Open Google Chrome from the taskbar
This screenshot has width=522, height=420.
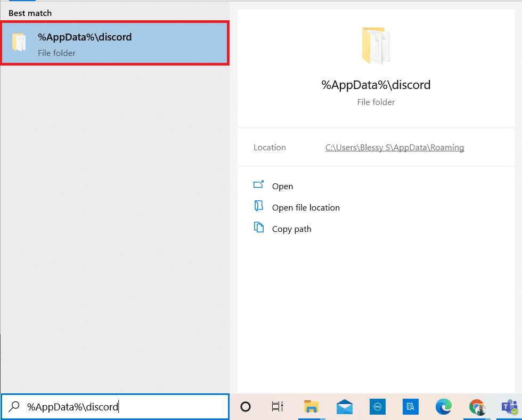477,407
